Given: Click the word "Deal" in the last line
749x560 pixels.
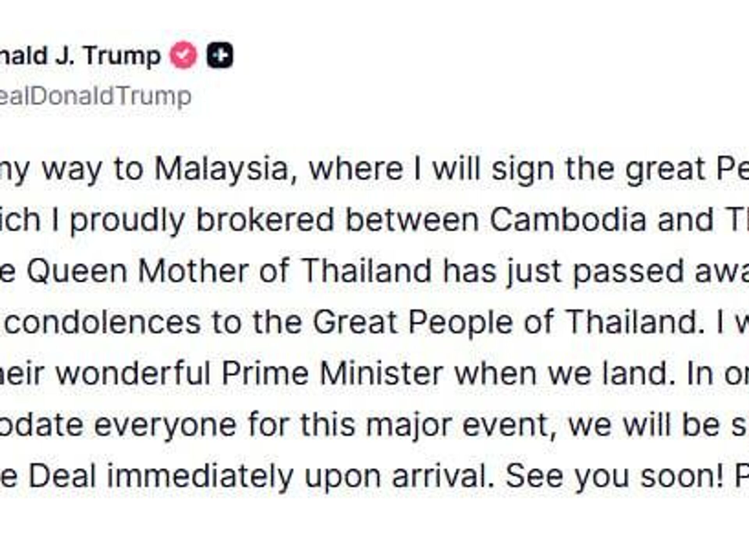Looking at the screenshot, I should [x=62, y=476].
